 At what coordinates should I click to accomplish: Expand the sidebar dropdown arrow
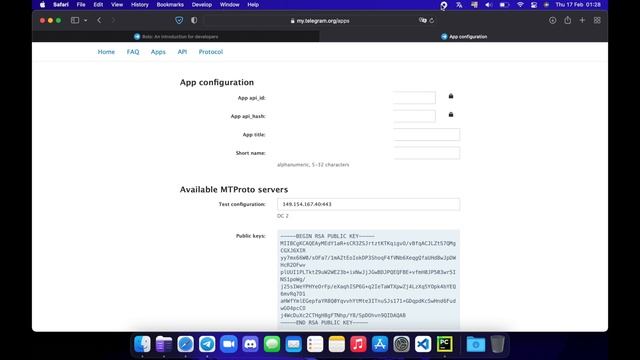coord(85,20)
